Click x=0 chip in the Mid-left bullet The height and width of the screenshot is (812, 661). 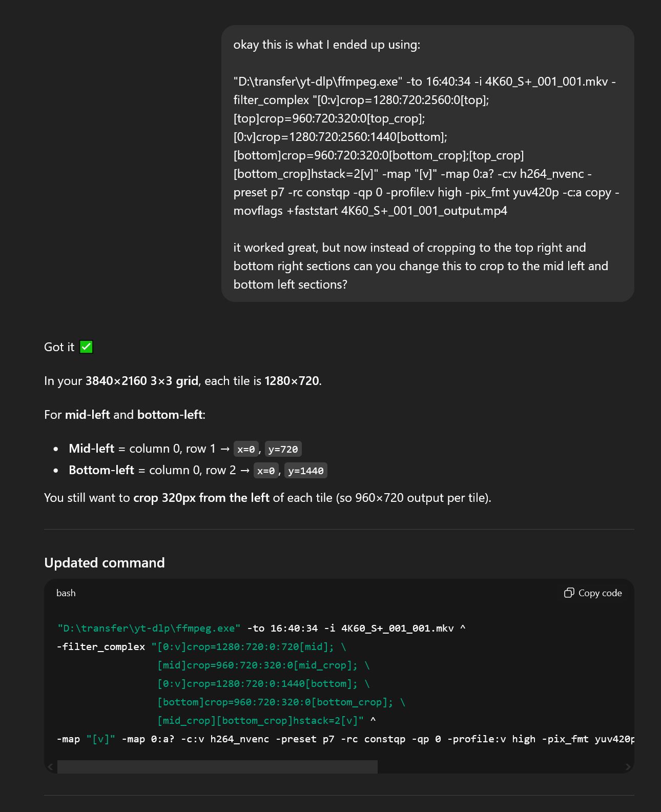point(246,449)
